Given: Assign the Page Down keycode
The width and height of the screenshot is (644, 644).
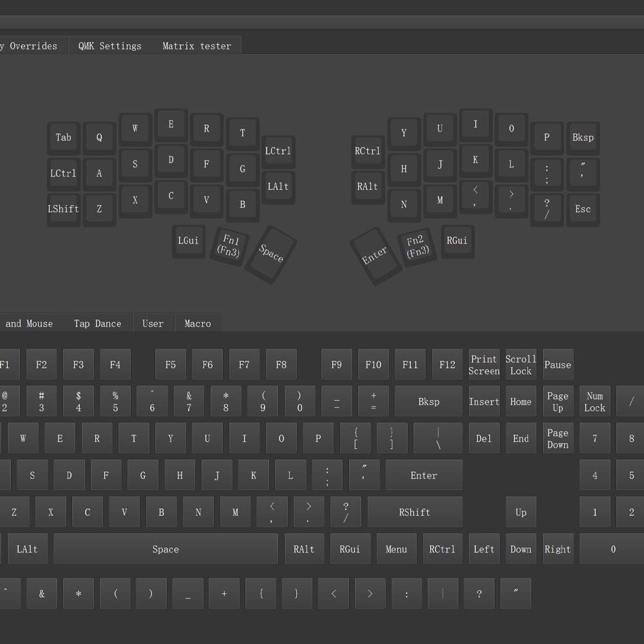Looking at the screenshot, I should point(558,439).
